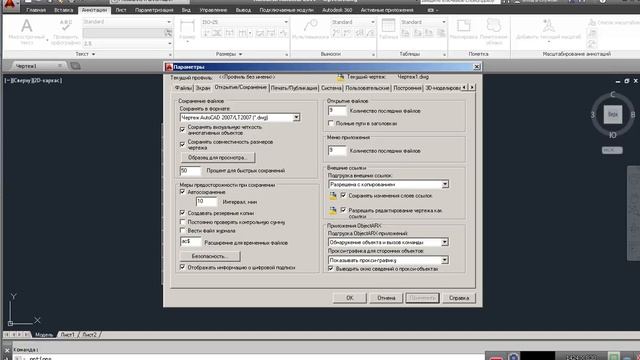Switch to the Лист1 layout tab
Screen dimensions: 640x360
tap(67, 335)
